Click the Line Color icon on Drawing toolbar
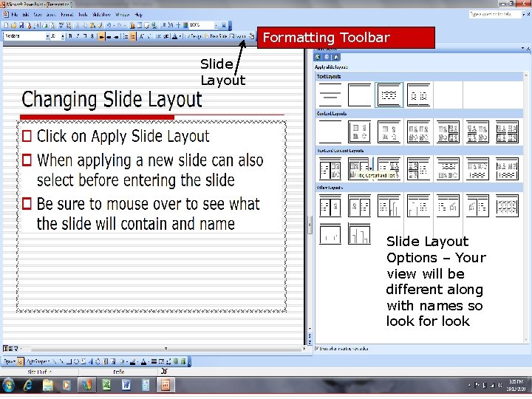The height and width of the screenshot is (399, 532). [x=133, y=361]
